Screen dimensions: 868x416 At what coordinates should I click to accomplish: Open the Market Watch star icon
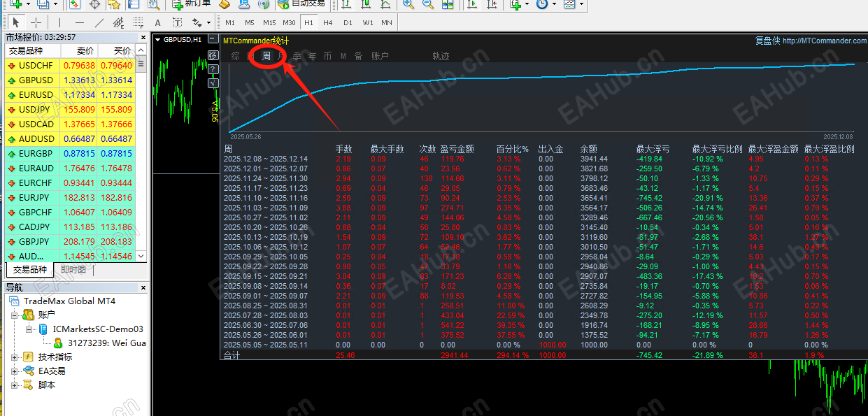click(x=114, y=4)
